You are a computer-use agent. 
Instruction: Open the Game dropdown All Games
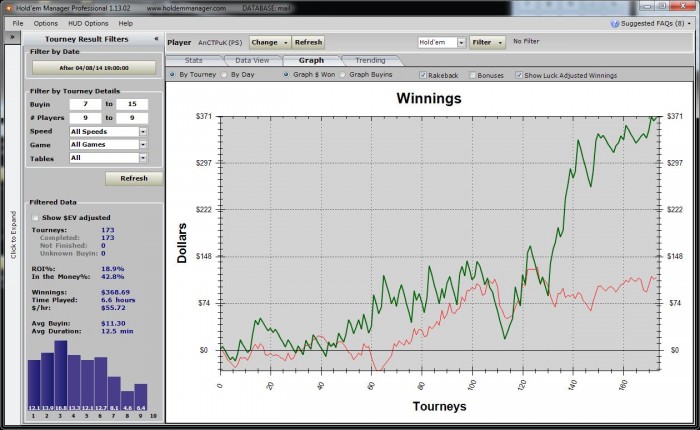tap(108, 145)
